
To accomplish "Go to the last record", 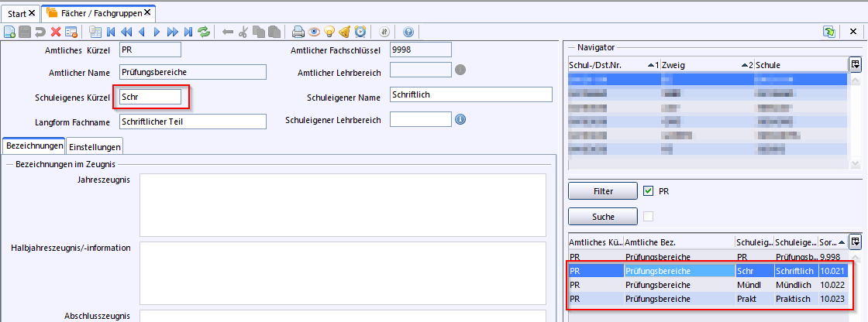I will [188, 32].
